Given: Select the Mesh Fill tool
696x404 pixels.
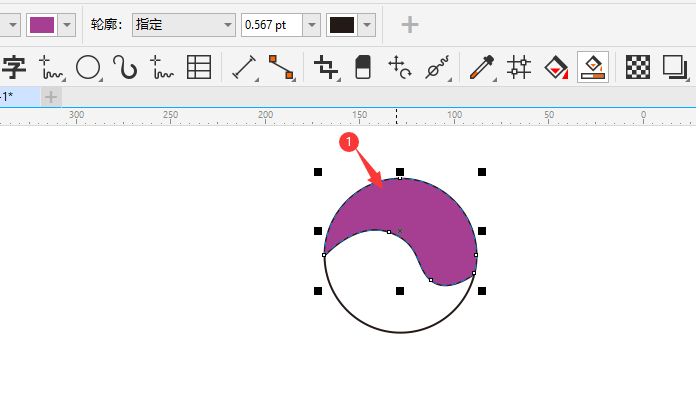Looking at the screenshot, I should [519, 67].
